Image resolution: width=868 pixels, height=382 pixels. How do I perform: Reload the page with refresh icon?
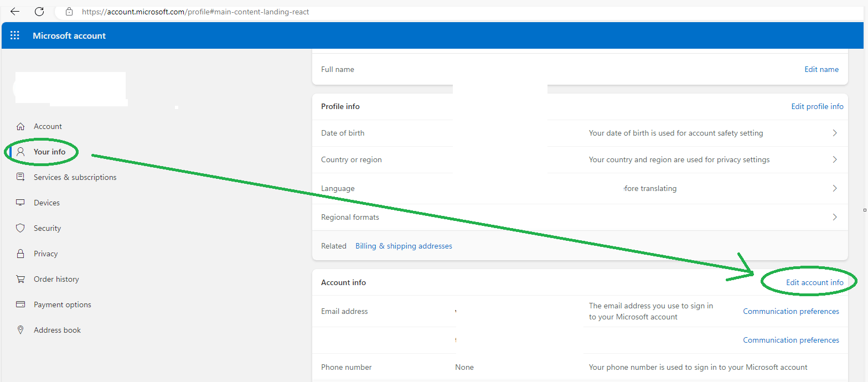point(39,11)
